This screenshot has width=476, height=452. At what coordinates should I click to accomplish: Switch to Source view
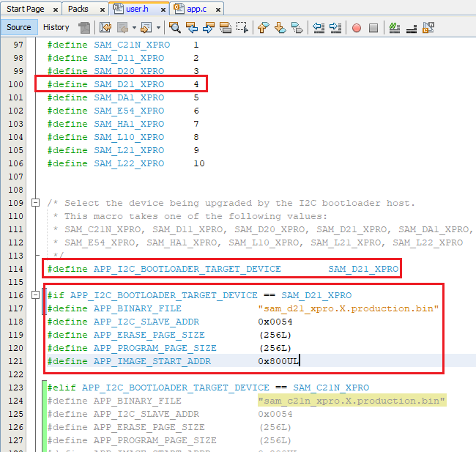(19, 27)
